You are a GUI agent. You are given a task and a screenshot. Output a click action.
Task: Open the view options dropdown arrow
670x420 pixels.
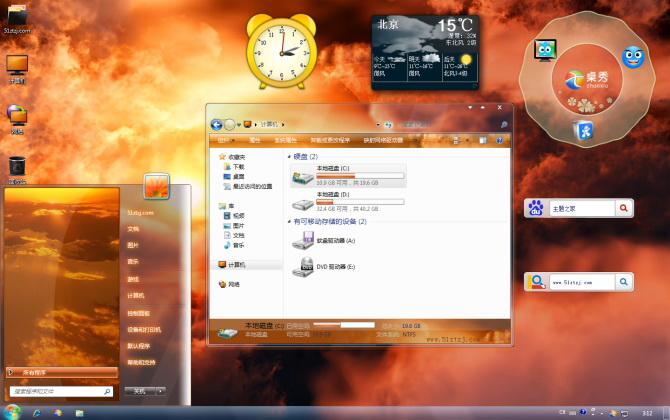pyautogui.click(x=467, y=140)
